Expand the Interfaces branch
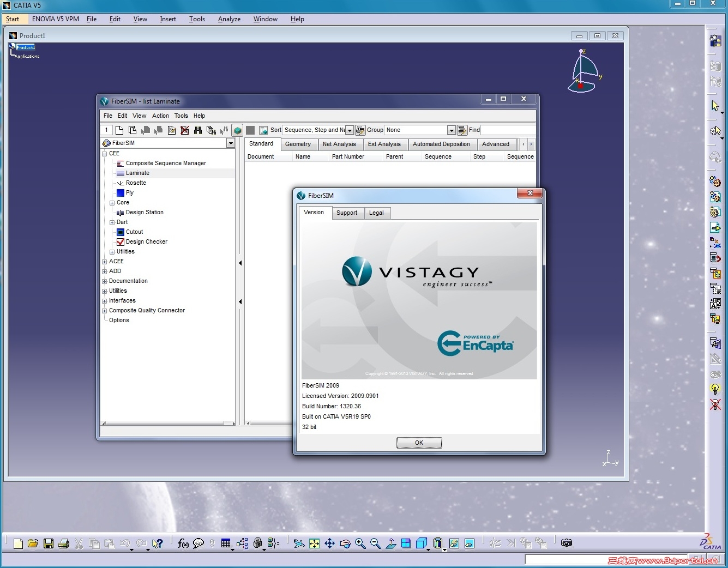 104,300
